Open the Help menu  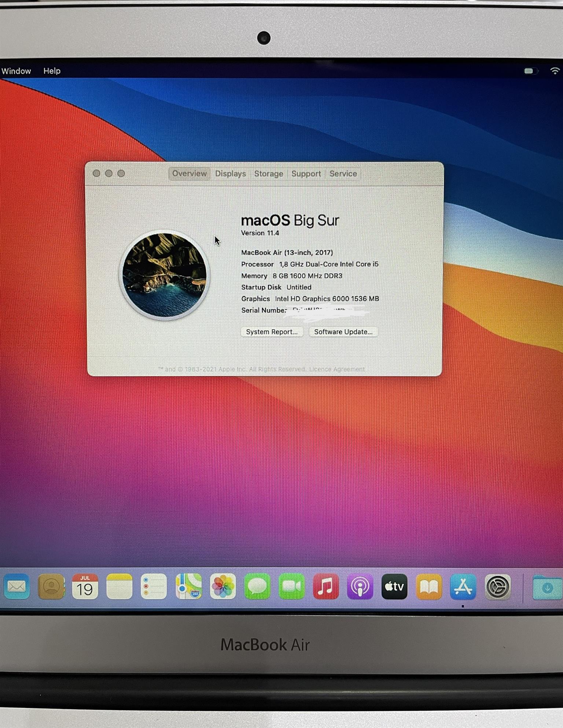point(52,71)
